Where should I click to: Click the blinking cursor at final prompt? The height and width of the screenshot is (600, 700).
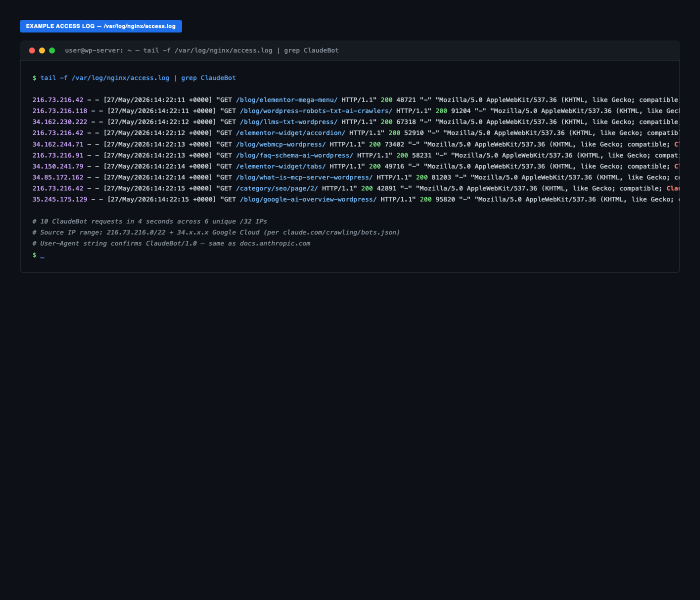pyautogui.click(x=42, y=255)
